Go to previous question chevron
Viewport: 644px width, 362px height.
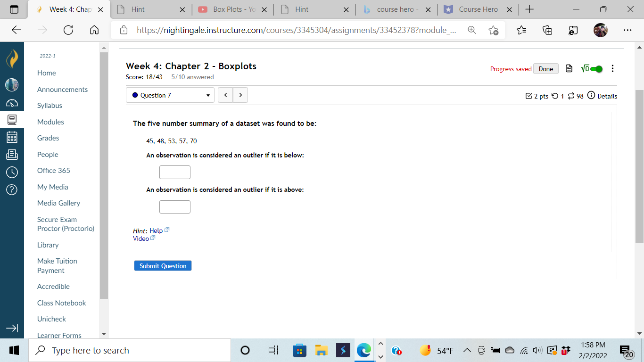225,95
